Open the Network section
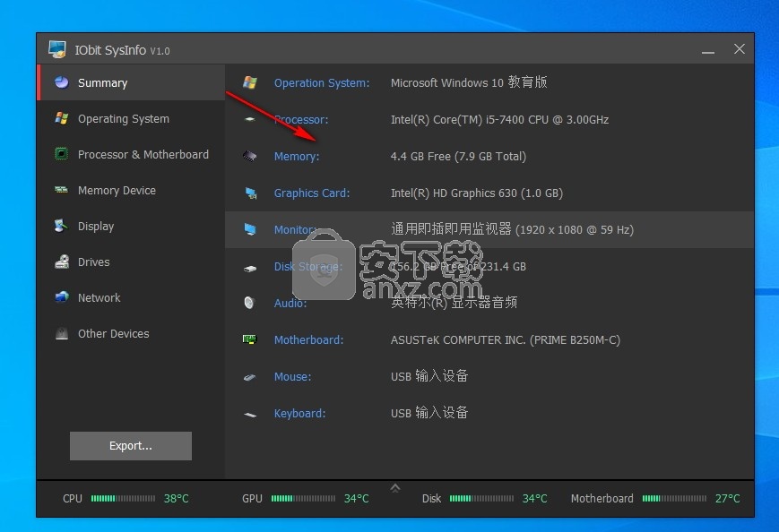Image resolution: width=779 pixels, height=532 pixels. pyautogui.click(x=132, y=297)
